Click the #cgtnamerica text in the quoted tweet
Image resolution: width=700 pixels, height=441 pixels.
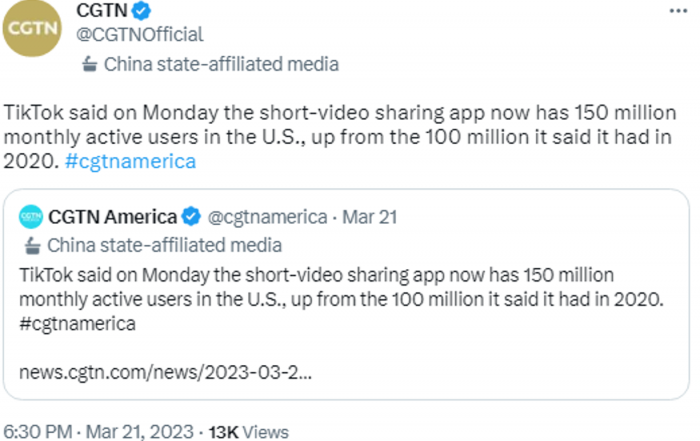point(77,324)
